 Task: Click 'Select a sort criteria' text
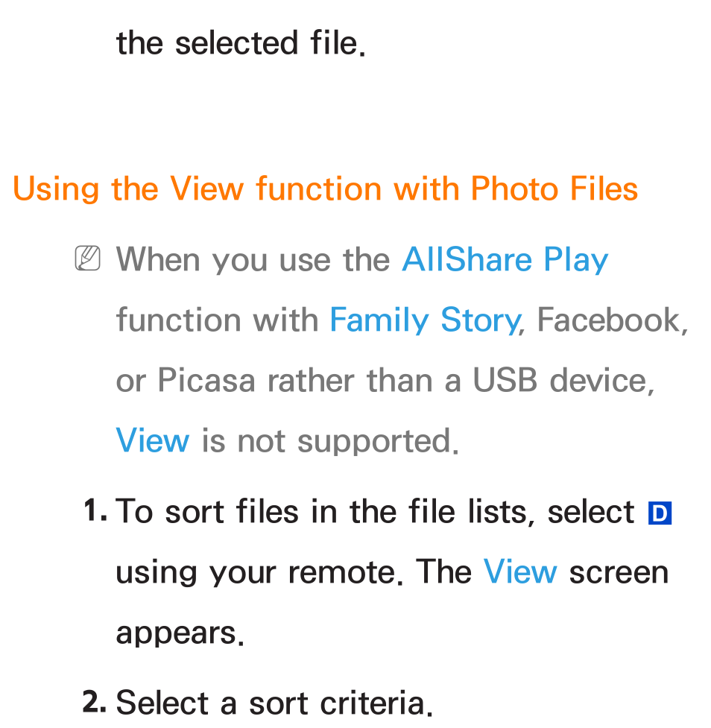point(274,703)
